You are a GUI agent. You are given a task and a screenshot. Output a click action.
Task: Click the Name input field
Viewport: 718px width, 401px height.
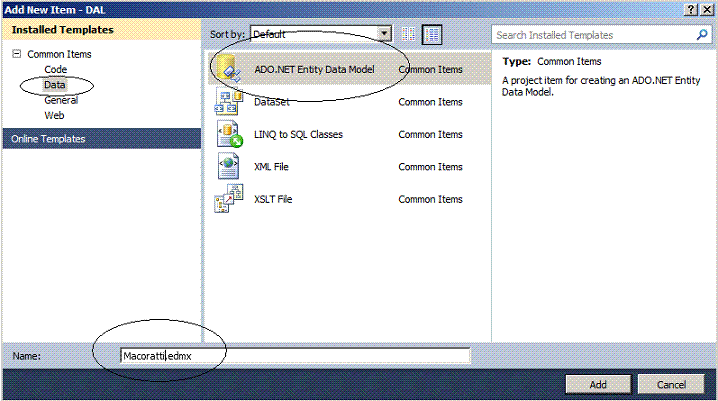pyautogui.click(x=295, y=356)
